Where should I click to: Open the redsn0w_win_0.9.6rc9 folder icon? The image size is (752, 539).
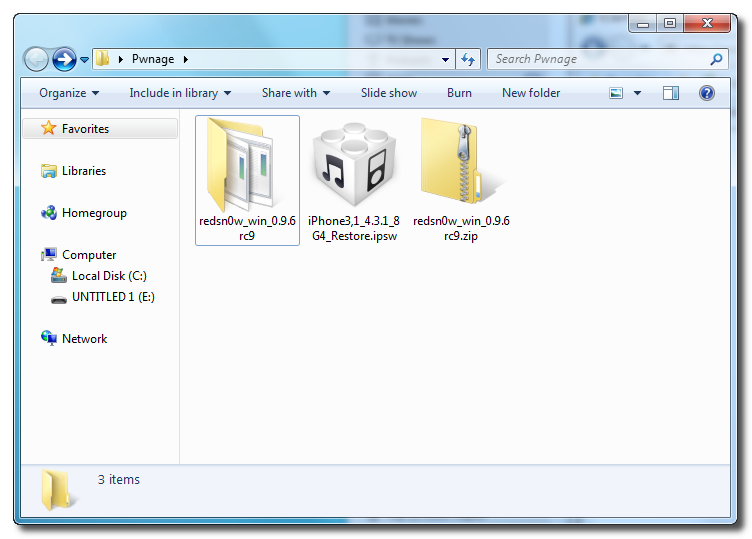(241, 165)
